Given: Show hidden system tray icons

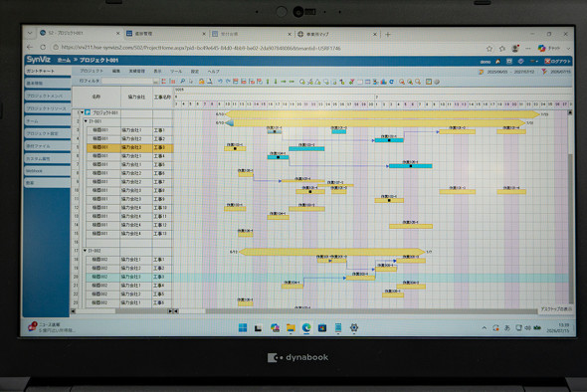Looking at the screenshot, I should [485, 328].
